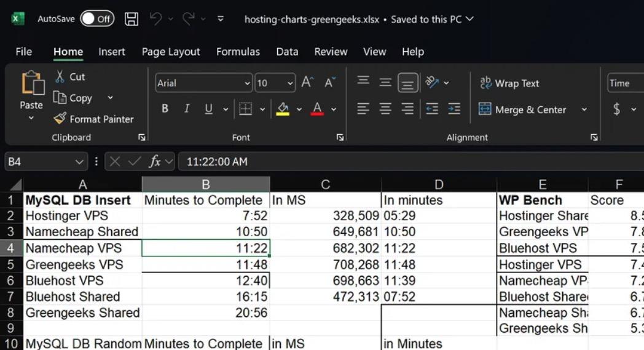Click formula bar showing 11:22:00 AM

point(410,162)
